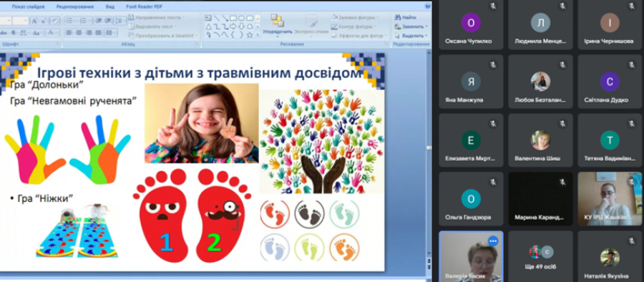Viewport: 644px width, 282px height.
Task: Open the line spacing dropdown
Action: pyautogui.click(x=119, y=21)
